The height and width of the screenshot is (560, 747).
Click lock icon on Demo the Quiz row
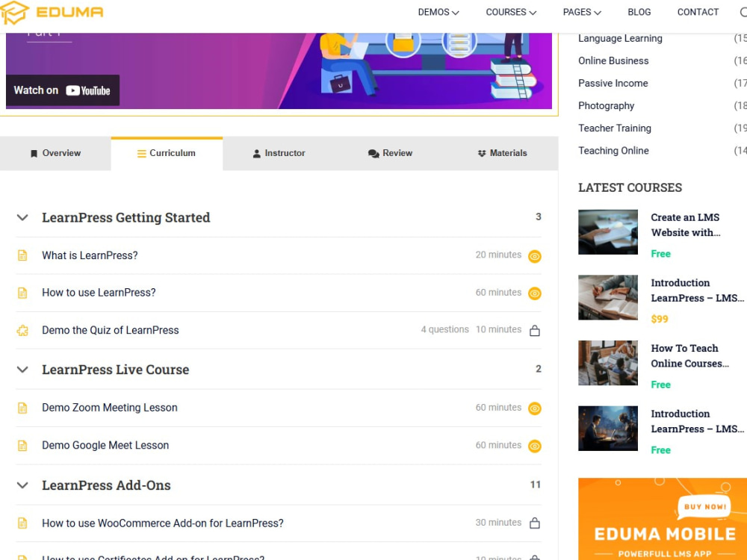click(x=535, y=331)
